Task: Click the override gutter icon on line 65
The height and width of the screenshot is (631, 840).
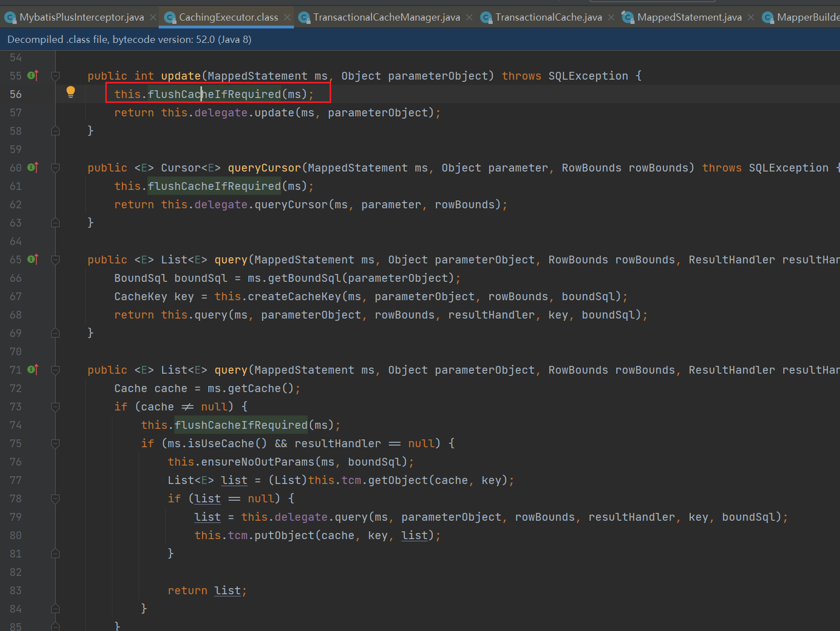Action: [x=33, y=260]
